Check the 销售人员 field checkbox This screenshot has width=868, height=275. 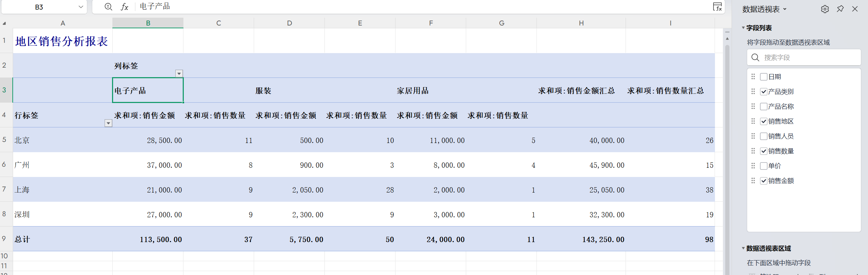pos(764,136)
